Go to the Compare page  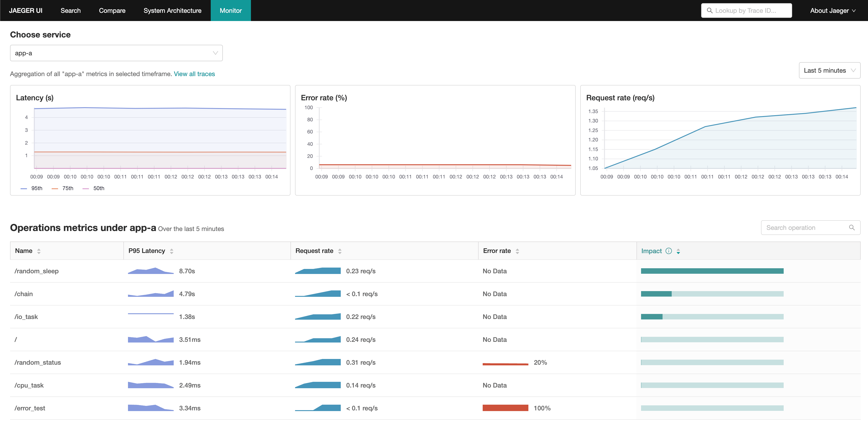click(112, 11)
